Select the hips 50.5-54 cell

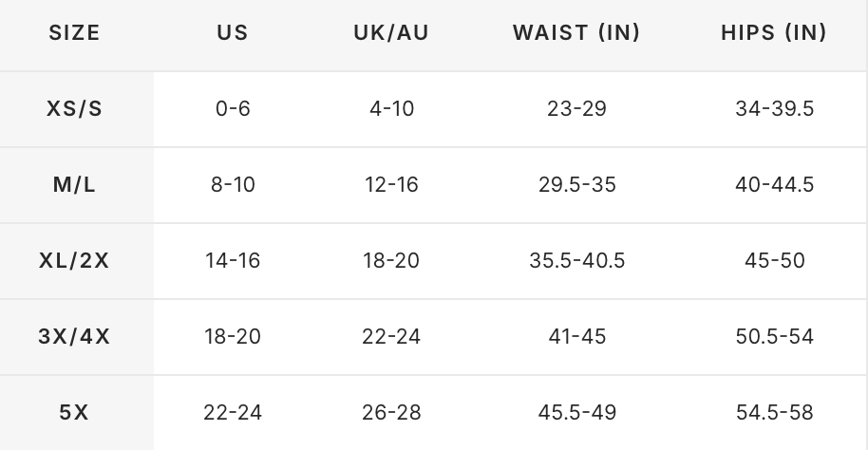coord(774,336)
